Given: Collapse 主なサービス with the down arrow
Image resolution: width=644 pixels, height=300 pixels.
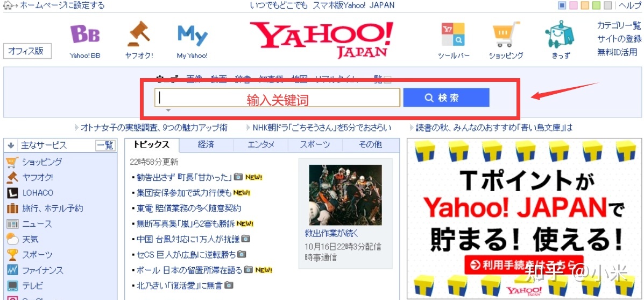Looking at the screenshot, I should tap(11, 145).
